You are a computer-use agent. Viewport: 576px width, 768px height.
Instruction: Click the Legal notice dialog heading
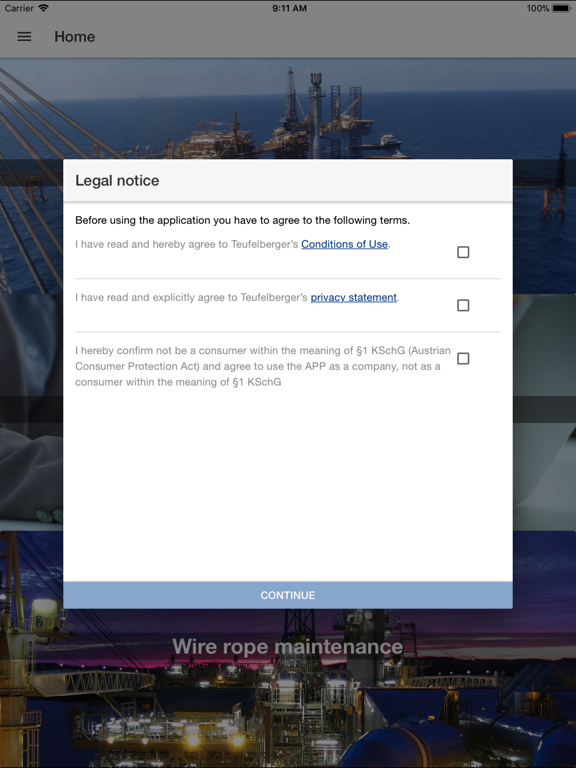(117, 181)
